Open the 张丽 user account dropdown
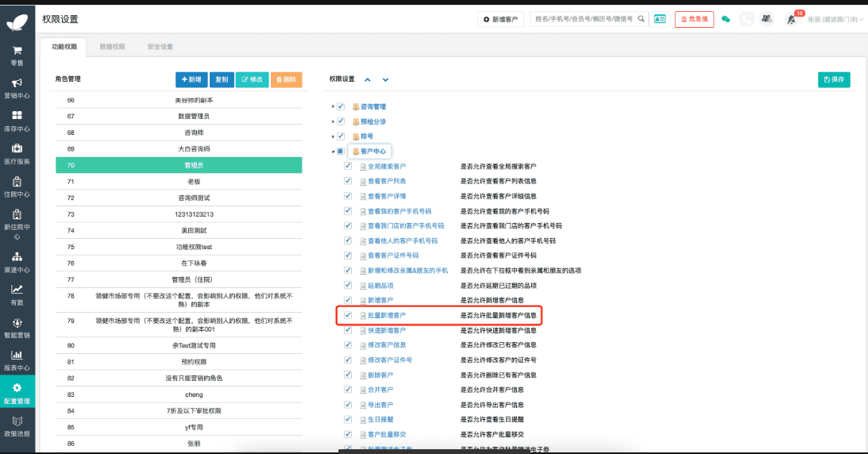Screen dimensions: 868x454 pyautogui.click(x=835, y=19)
